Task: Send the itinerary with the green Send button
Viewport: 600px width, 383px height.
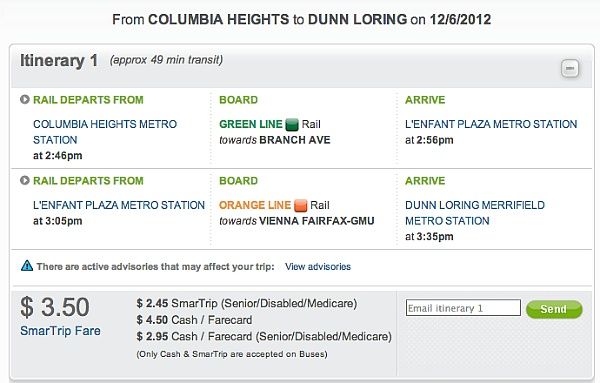Action: coord(554,309)
